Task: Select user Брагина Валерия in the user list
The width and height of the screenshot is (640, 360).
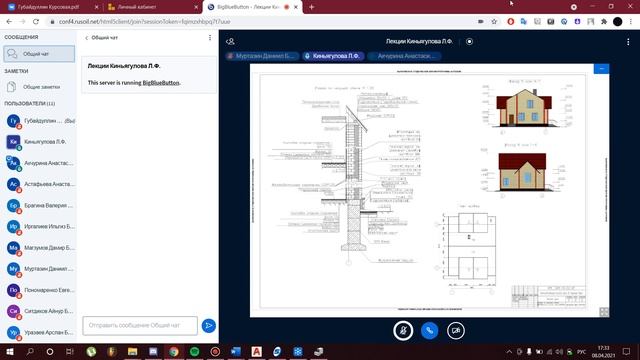Action: [x=40, y=205]
